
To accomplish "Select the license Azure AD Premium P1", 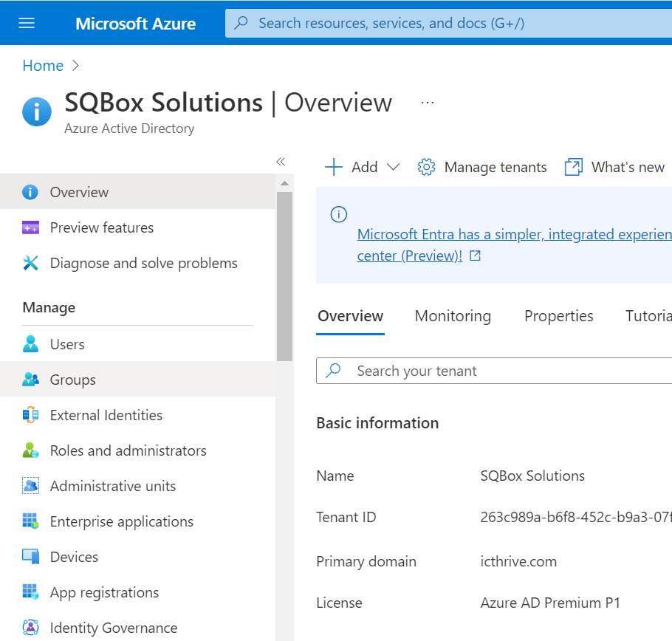I will (550, 603).
